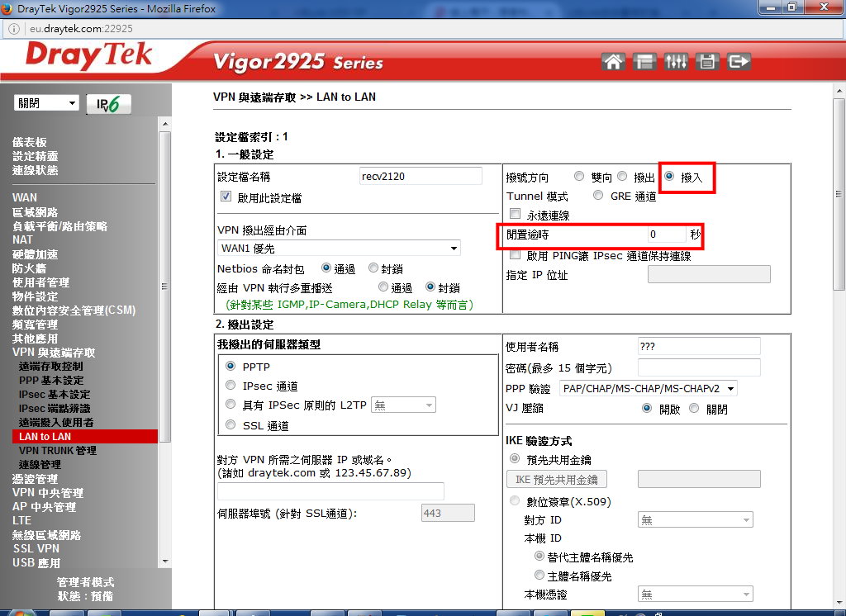Open the WAN menu in sidebar
The width and height of the screenshot is (846, 616).
(25, 197)
